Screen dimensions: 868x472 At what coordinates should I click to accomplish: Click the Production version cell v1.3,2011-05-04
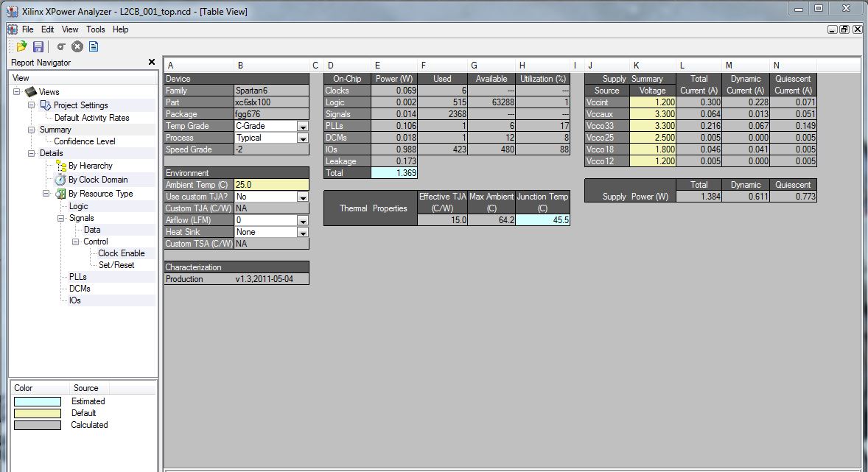[x=271, y=279]
